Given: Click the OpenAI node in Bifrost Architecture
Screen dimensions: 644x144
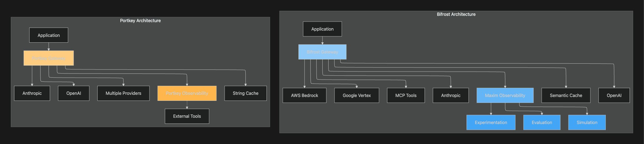Looking at the screenshot, I should point(614,95).
